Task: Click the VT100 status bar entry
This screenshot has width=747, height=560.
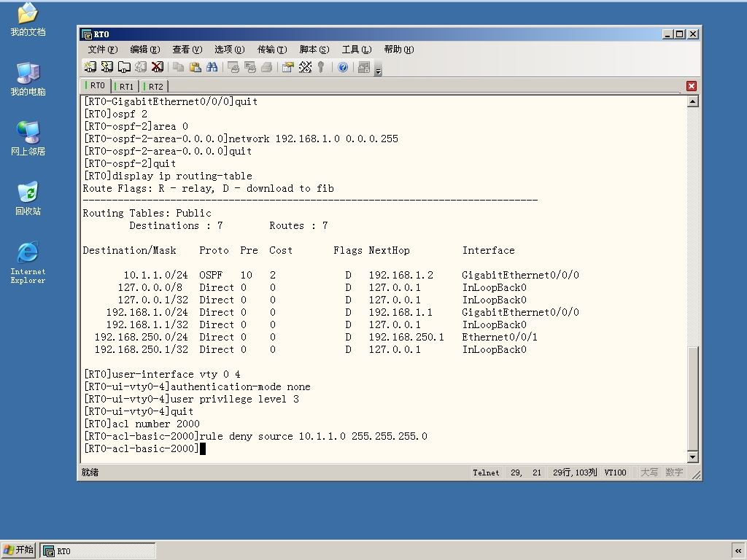Action: point(615,472)
